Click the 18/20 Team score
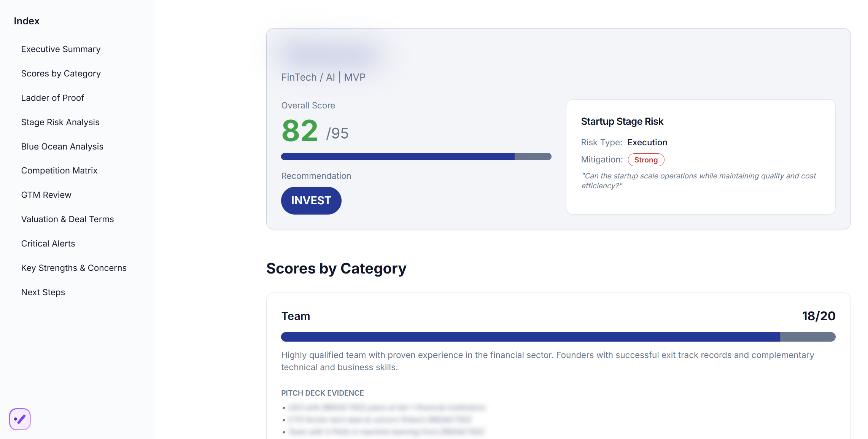Viewport: 868px width, 439px height. point(818,316)
